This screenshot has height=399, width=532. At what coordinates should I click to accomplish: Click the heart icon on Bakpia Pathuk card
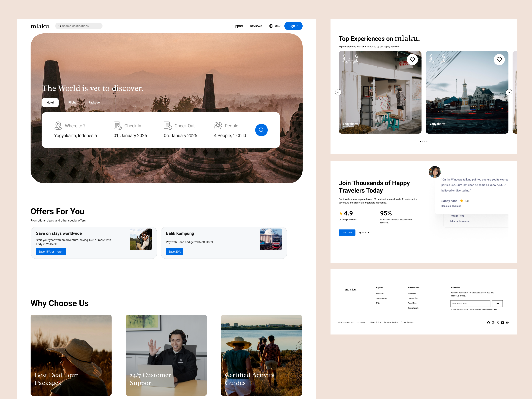point(412,59)
